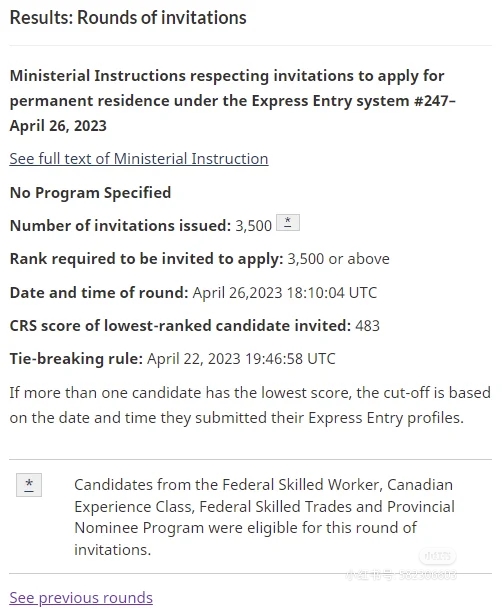Open the See previous rounds link

point(81,598)
